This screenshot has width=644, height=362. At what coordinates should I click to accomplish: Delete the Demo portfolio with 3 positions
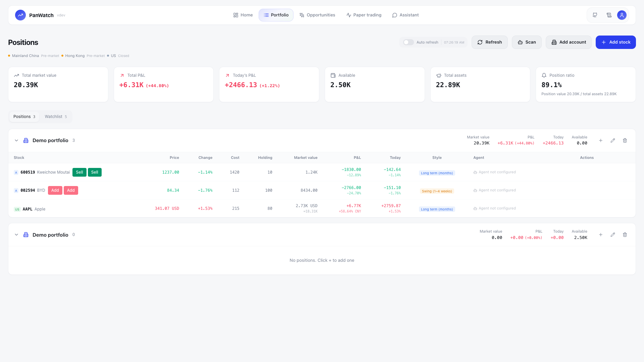tap(625, 140)
